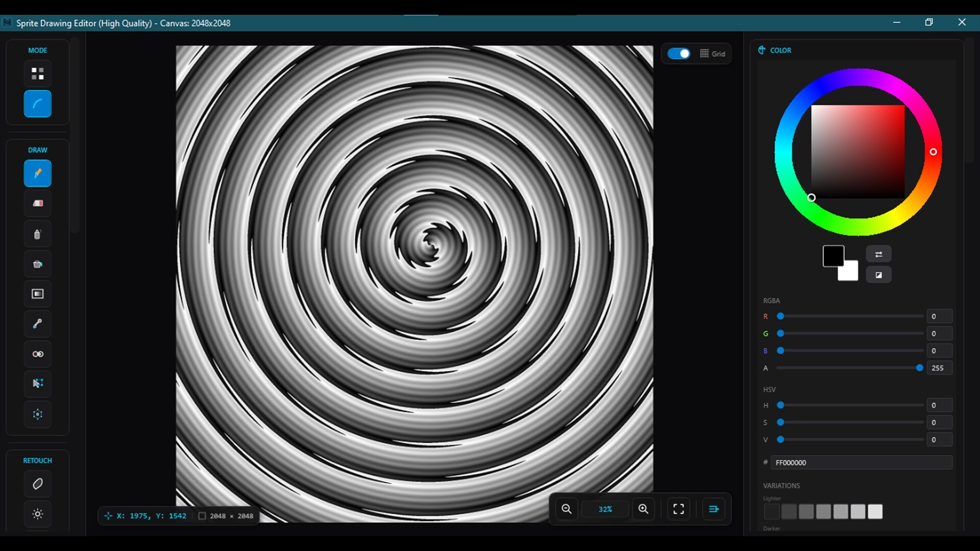Open the panel menu lines icon
The image size is (980, 551).
[714, 509]
